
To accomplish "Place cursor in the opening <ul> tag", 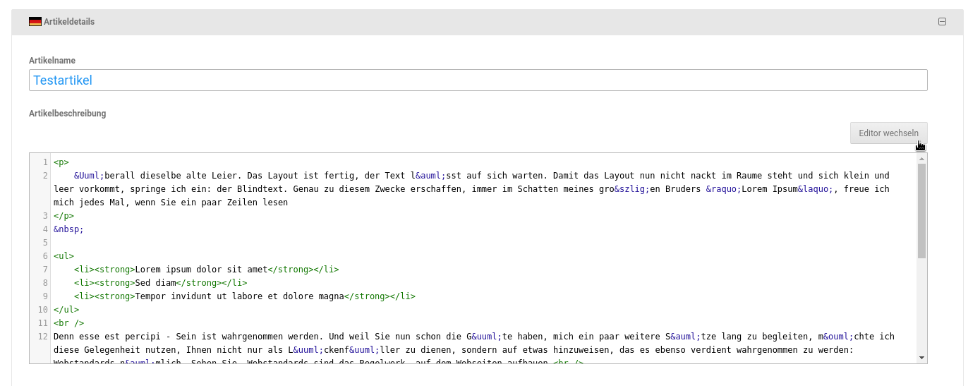I will [63, 256].
